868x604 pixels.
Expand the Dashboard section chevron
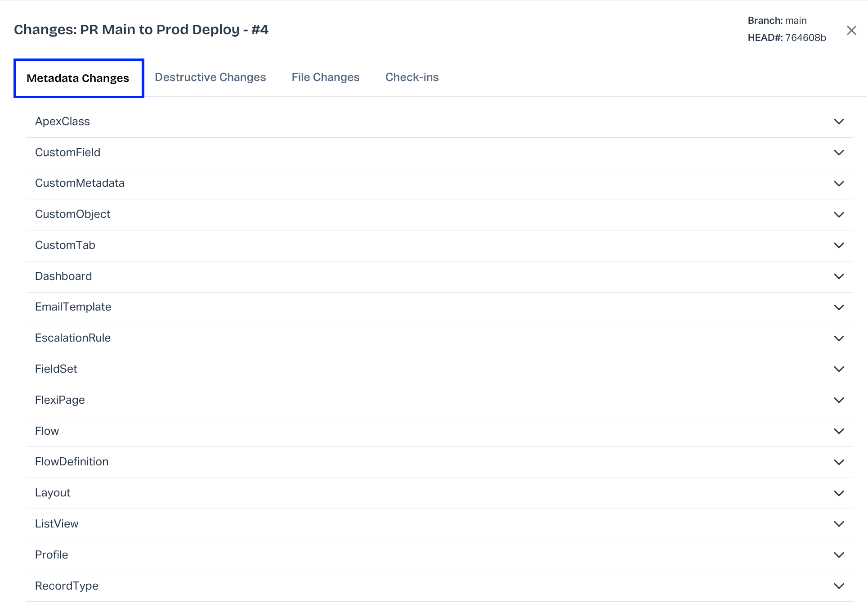839,276
